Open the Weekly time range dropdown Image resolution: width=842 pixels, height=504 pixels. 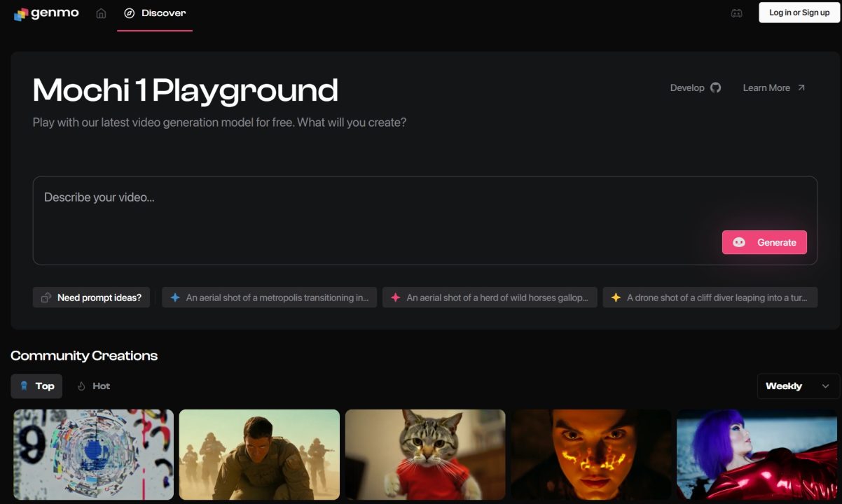tap(798, 386)
